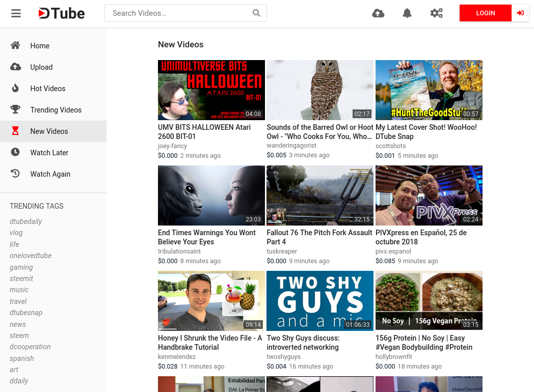Click the cloud upload icon in header
This screenshot has width=534, height=392.
pos(378,13)
